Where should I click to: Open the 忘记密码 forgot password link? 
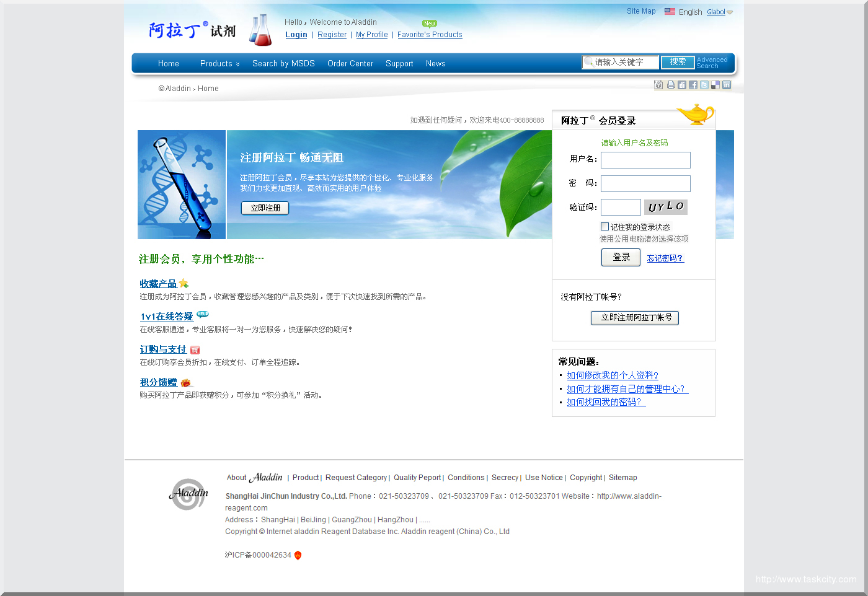click(665, 258)
